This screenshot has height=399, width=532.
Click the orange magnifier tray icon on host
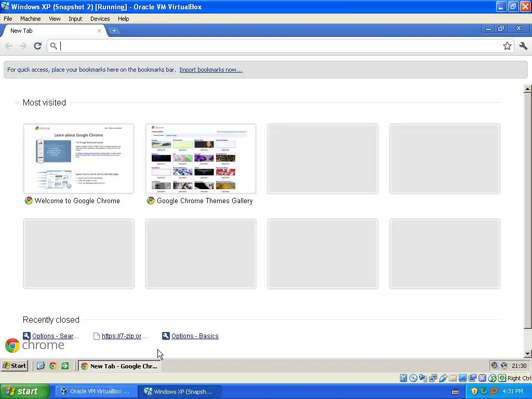(494, 391)
